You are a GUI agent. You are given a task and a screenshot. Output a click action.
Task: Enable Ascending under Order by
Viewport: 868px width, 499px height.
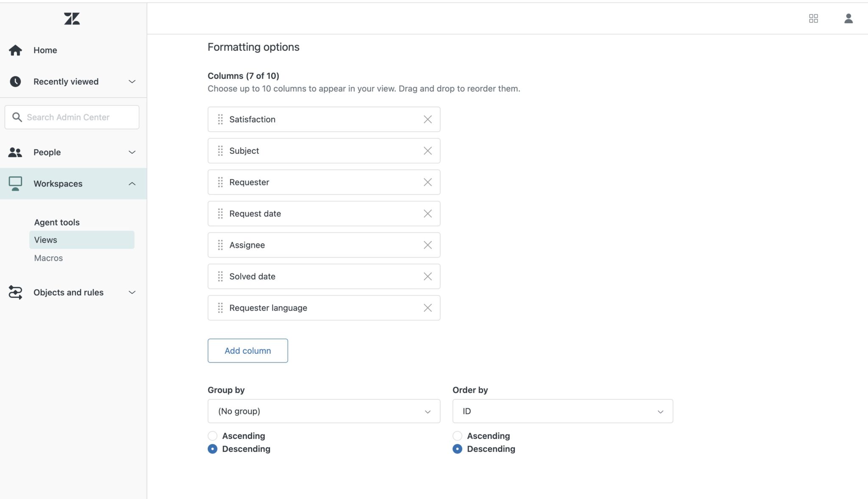pos(457,435)
